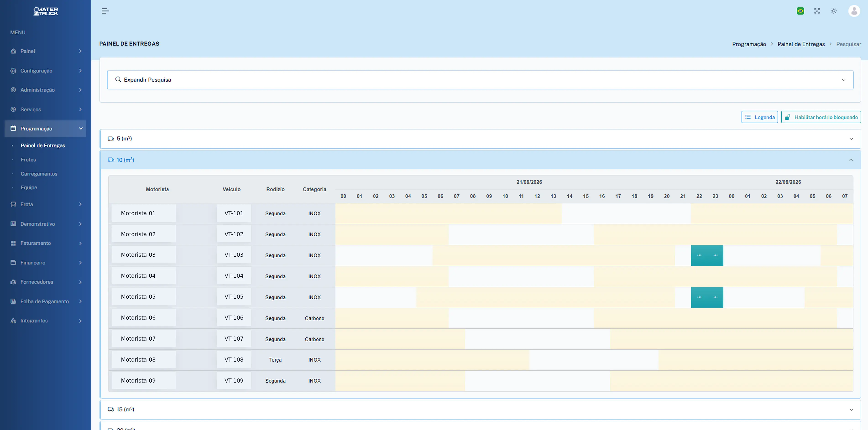Image resolution: width=868 pixels, height=430 pixels.
Task: Click the Legenda button
Action: click(759, 117)
